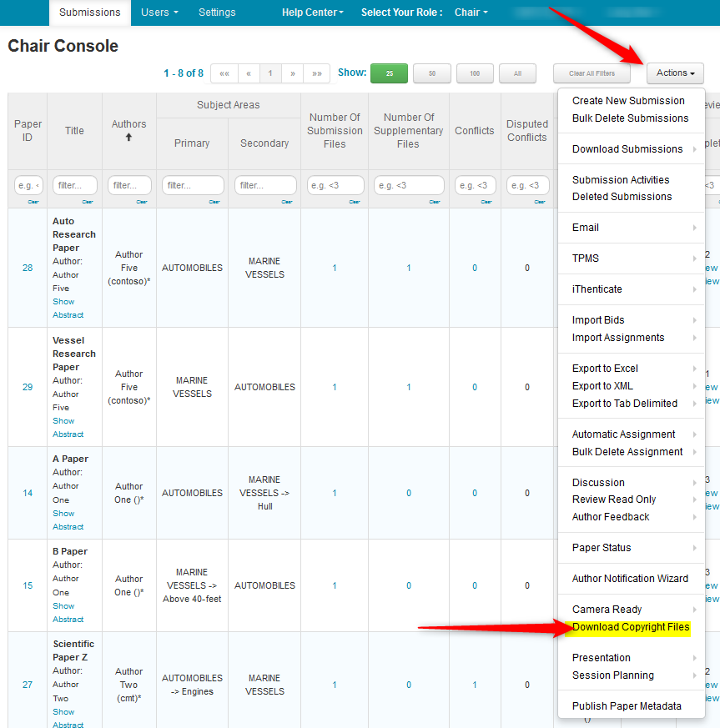Open Author Notification Wizard

pos(630,579)
